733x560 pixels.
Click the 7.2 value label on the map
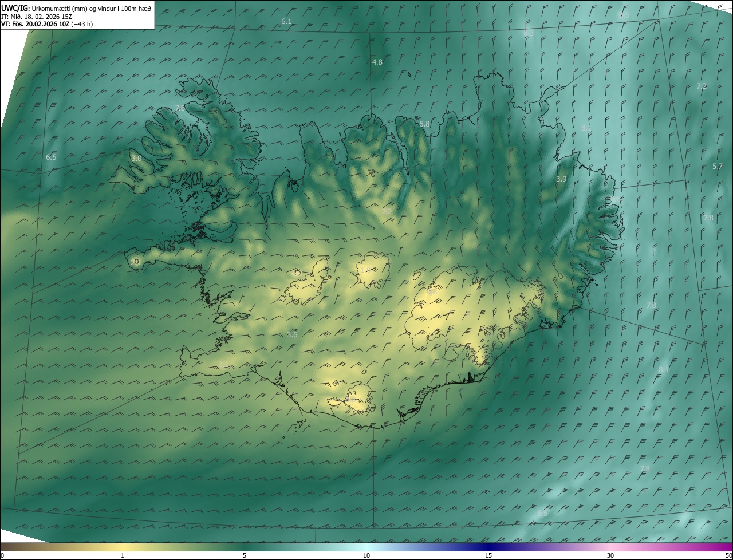(702, 86)
